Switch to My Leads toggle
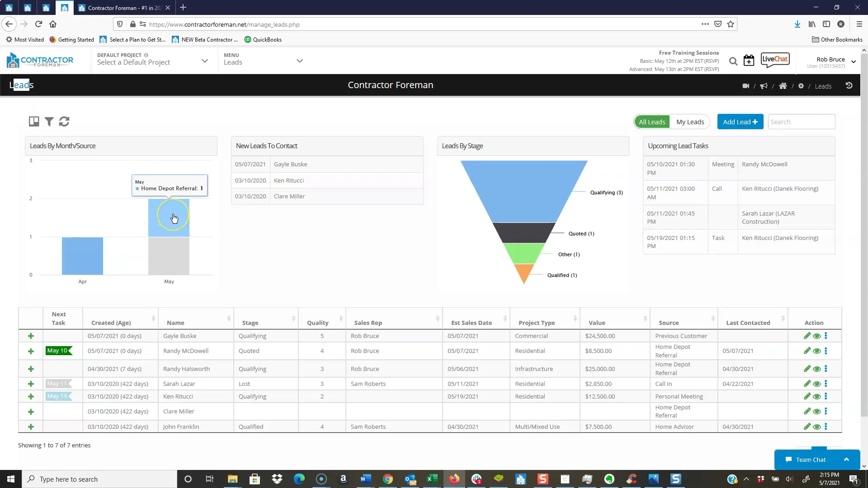The width and height of the screenshot is (868, 488). coord(690,122)
